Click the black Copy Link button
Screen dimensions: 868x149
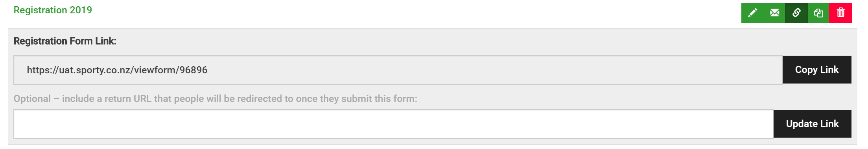[817, 70]
